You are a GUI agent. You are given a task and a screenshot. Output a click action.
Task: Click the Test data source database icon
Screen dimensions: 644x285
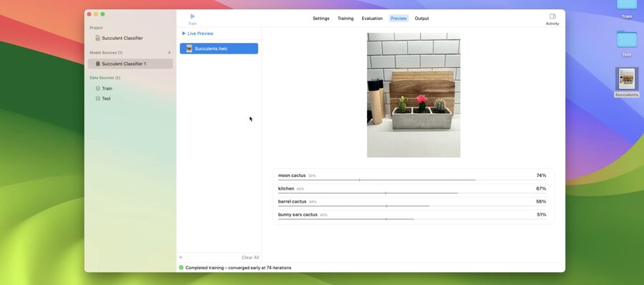pyautogui.click(x=98, y=99)
